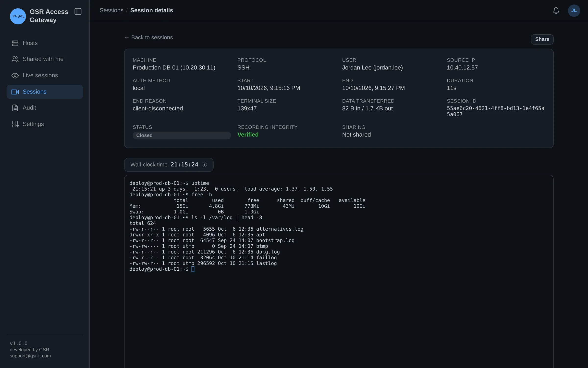Image resolution: width=588 pixels, height=368 pixels.
Task: Click user Jordan Lee (jordan.lee)
Action: click(372, 68)
